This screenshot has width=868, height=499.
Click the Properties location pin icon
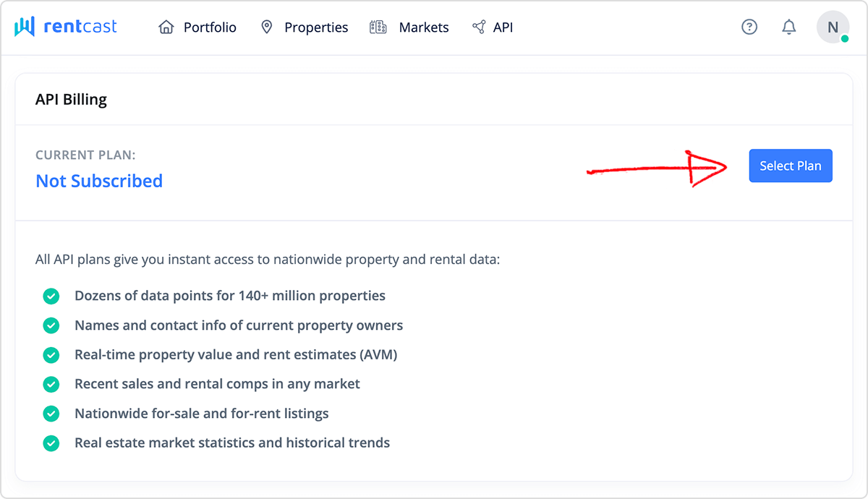[267, 27]
